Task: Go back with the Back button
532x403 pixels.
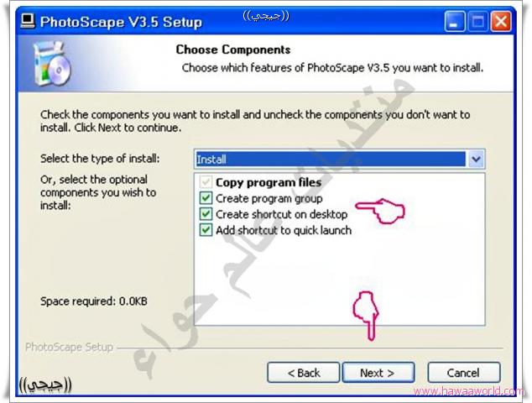Action: [x=303, y=373]
